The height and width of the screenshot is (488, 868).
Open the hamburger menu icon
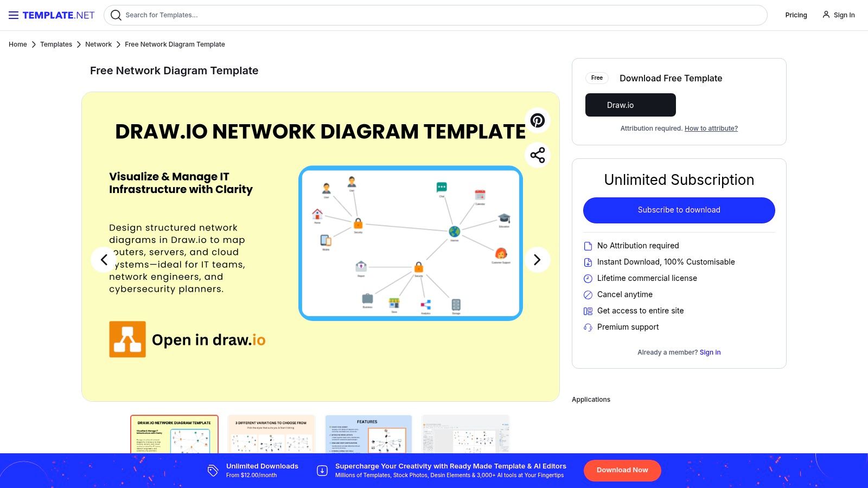[x=14, y=15]
